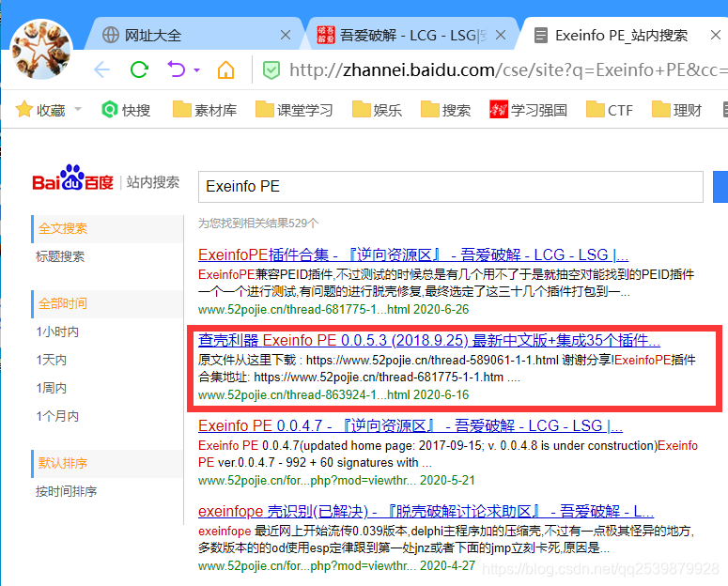Close the 吾爱破解 tab

501,35
